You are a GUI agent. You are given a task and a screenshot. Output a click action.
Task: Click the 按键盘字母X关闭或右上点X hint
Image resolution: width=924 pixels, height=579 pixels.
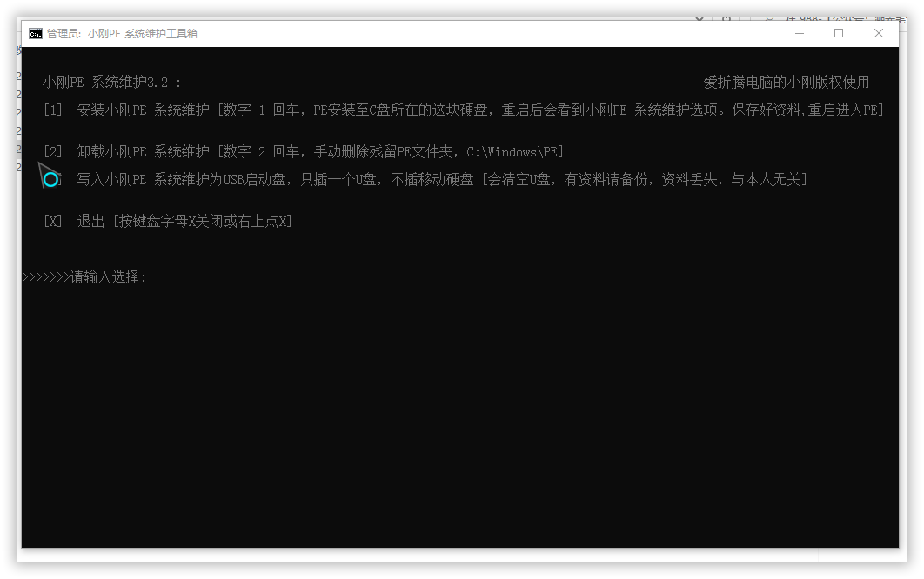coord(202,222)
